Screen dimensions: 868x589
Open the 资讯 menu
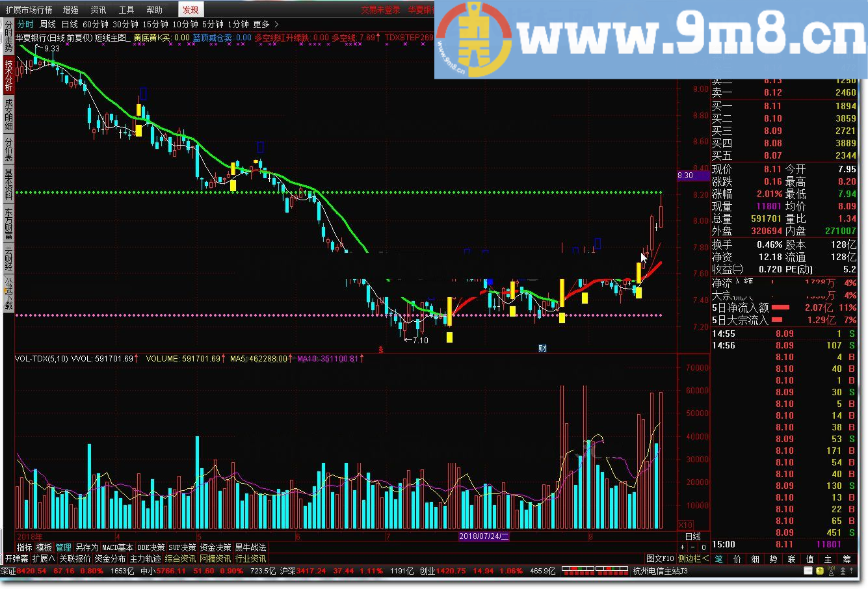[x=98, y=10]
